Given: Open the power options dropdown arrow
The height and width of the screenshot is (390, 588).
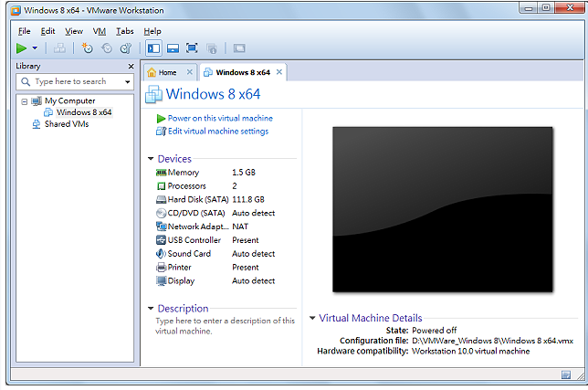Looking at the screenshot, I should 35,48.
